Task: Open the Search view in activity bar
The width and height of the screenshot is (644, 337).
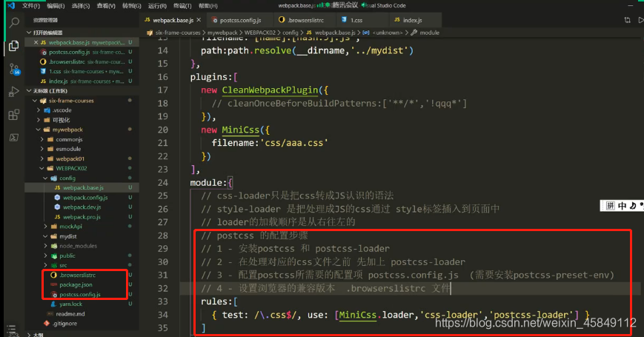Action: 14,22
